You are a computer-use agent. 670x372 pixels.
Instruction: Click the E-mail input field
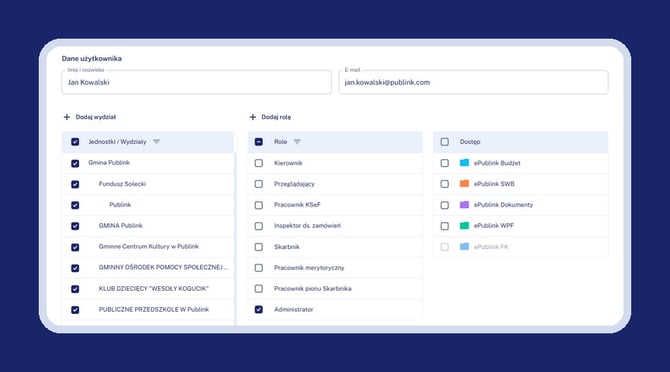pos(473,82)
